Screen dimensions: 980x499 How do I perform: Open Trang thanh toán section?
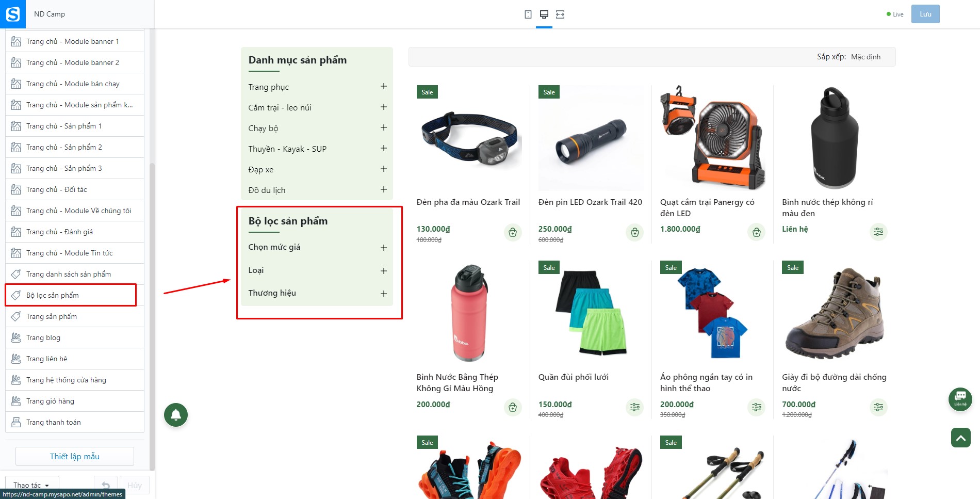[75, 422]
